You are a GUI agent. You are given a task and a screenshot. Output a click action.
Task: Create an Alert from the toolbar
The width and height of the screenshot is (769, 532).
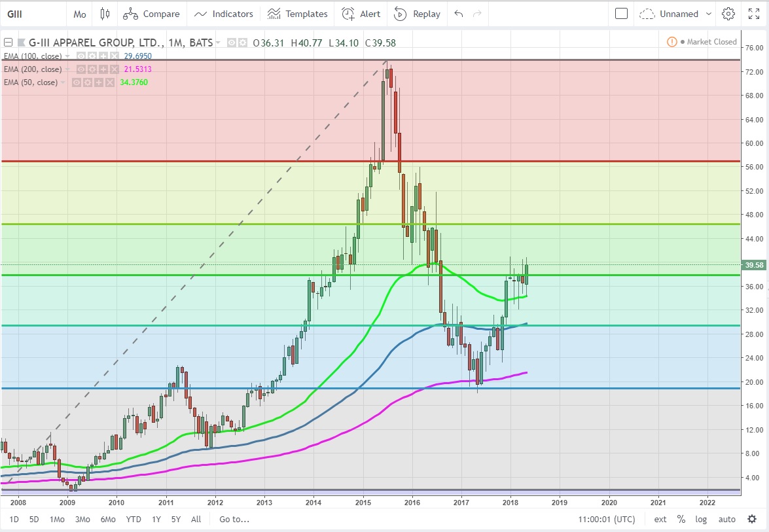pyautogui.click(x=361, y=14)
